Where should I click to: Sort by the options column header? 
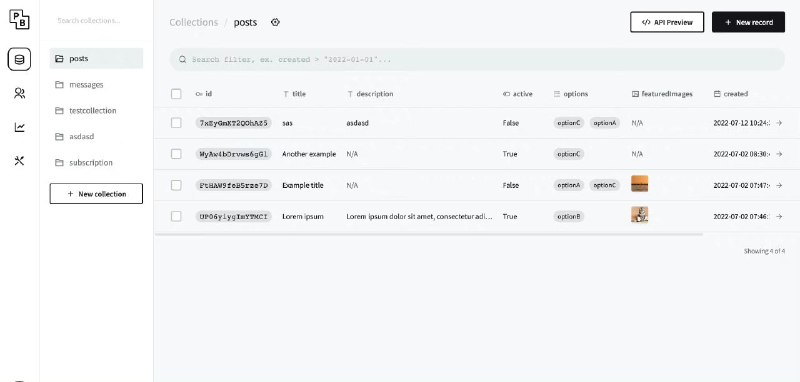point(570,94)
